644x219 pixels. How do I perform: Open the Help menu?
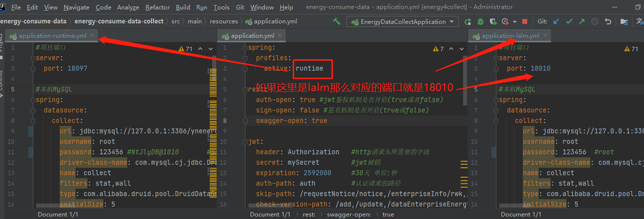[286, 7]
